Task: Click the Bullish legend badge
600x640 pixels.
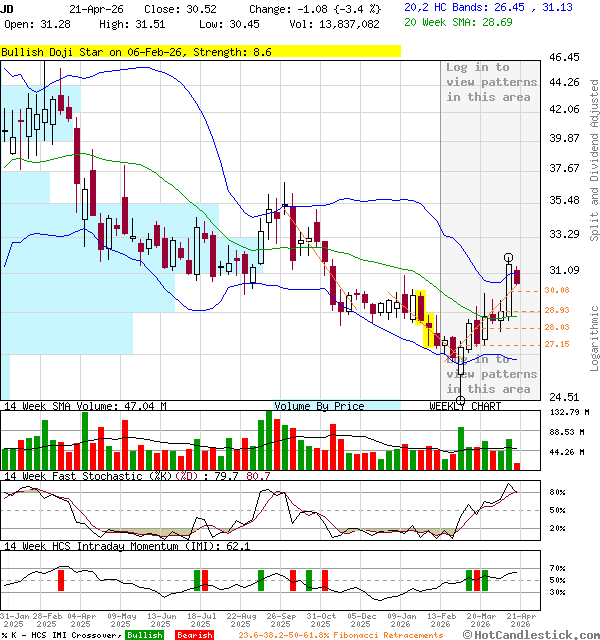Action: click(144, 634)
